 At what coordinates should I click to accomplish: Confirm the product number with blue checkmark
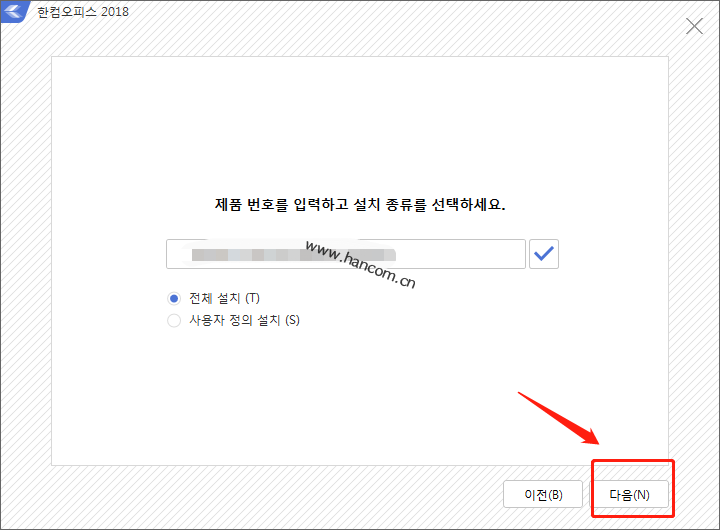(x=543, y=254)
